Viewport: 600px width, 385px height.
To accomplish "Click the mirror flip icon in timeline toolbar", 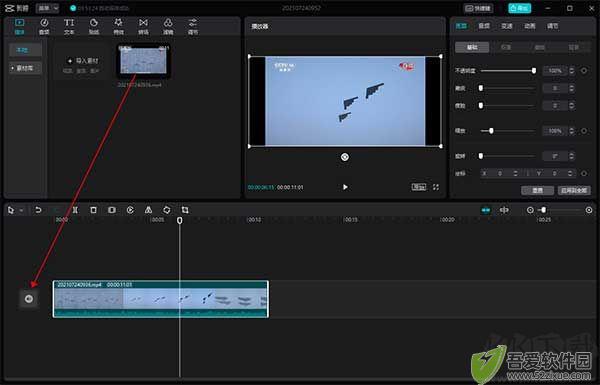I will coord(148,210).
